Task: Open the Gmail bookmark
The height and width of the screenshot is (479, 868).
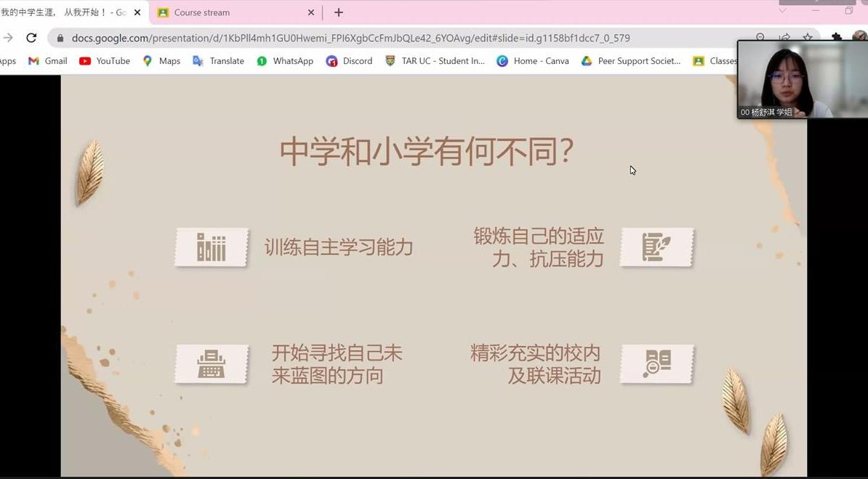Action: click(47, 61)
